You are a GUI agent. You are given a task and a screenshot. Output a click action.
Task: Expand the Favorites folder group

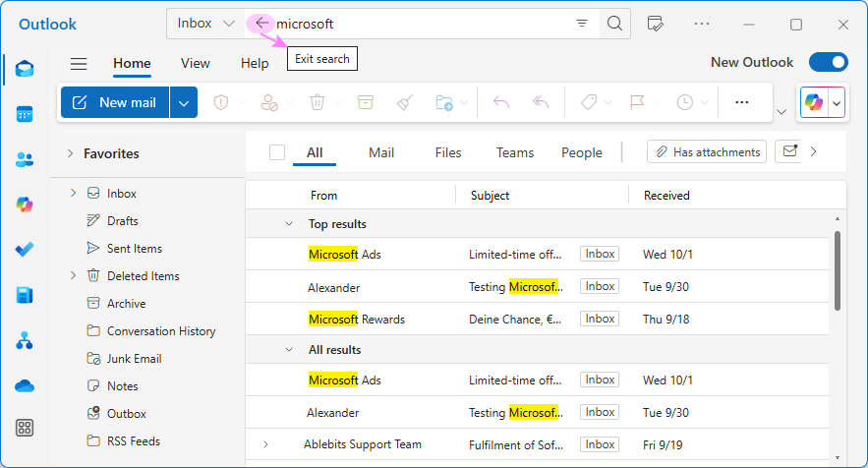(71, 153)
